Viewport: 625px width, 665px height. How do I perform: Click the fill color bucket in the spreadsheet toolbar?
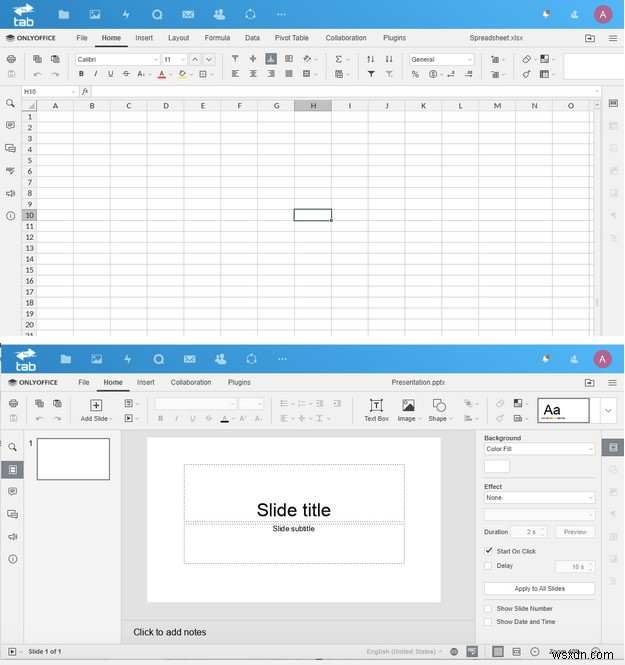pos(182,74)
